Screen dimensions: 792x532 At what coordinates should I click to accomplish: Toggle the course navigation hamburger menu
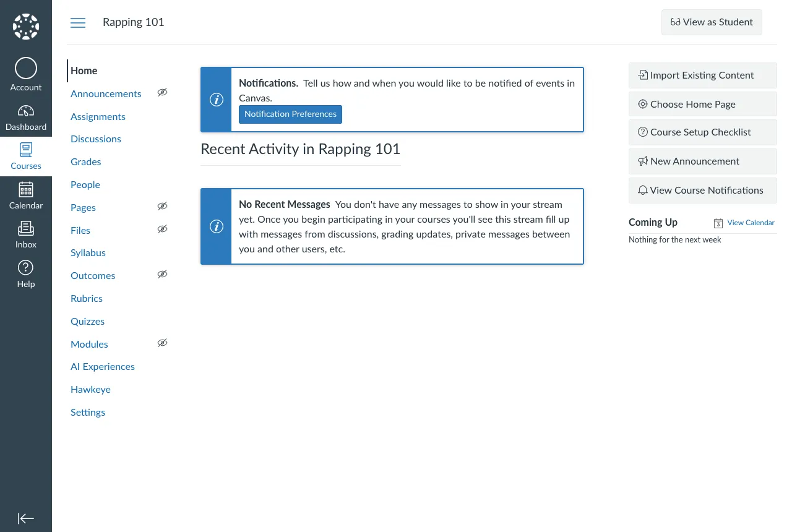[78, 23]
